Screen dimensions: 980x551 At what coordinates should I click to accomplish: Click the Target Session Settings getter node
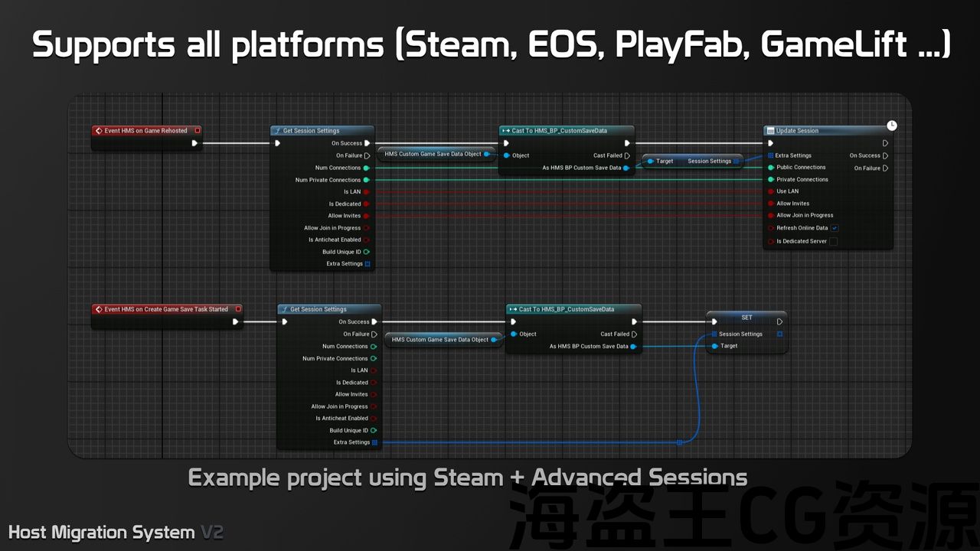[693, 161]
